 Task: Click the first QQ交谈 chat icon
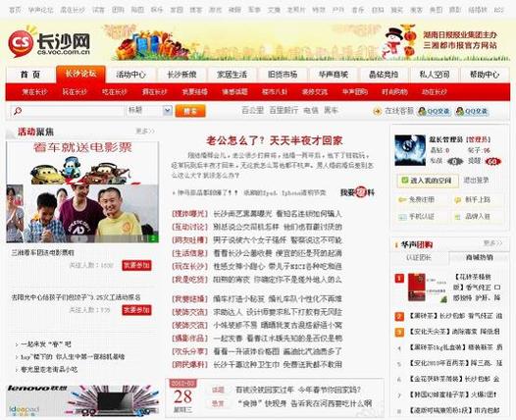point(434,111)
